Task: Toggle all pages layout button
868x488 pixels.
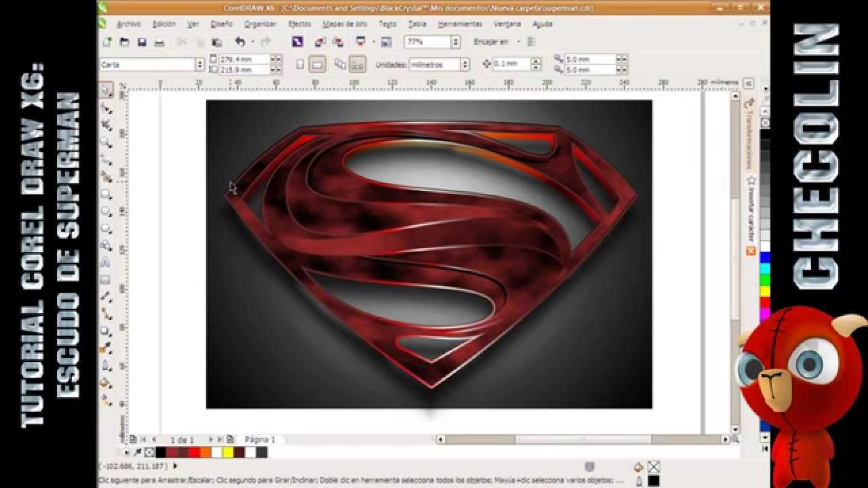Action: (340, 64)
